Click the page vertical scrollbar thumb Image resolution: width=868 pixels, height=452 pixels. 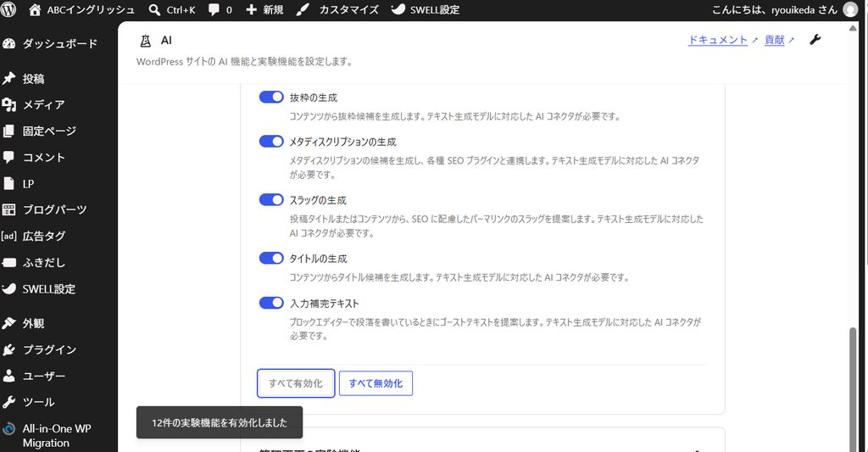[x=853, y=388]
